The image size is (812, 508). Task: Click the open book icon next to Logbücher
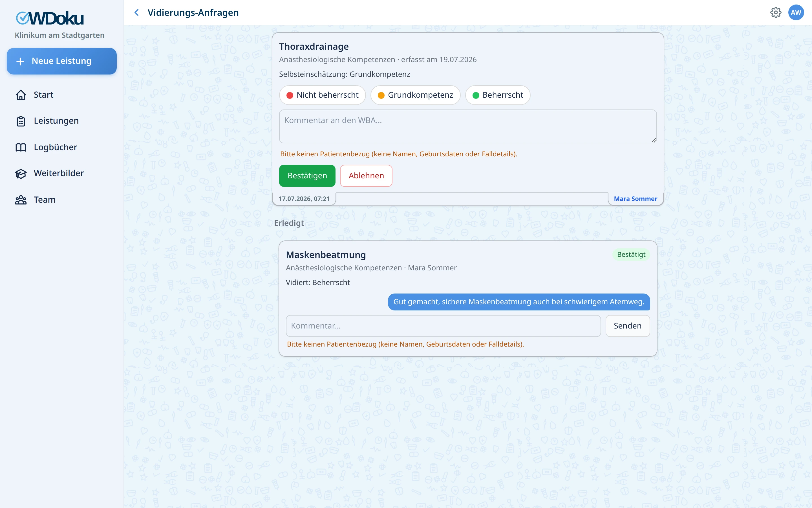pos(21,147)
